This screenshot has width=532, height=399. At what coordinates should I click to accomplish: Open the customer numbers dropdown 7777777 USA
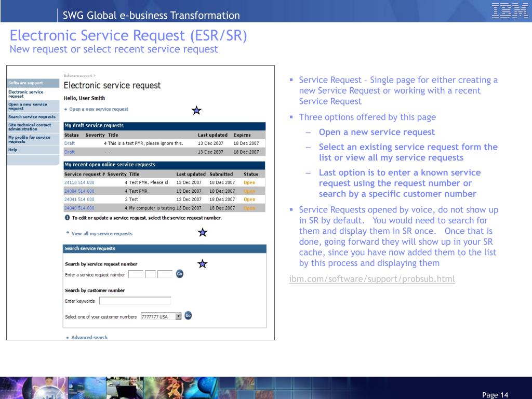pyautogui.click(x=161, y=316)
